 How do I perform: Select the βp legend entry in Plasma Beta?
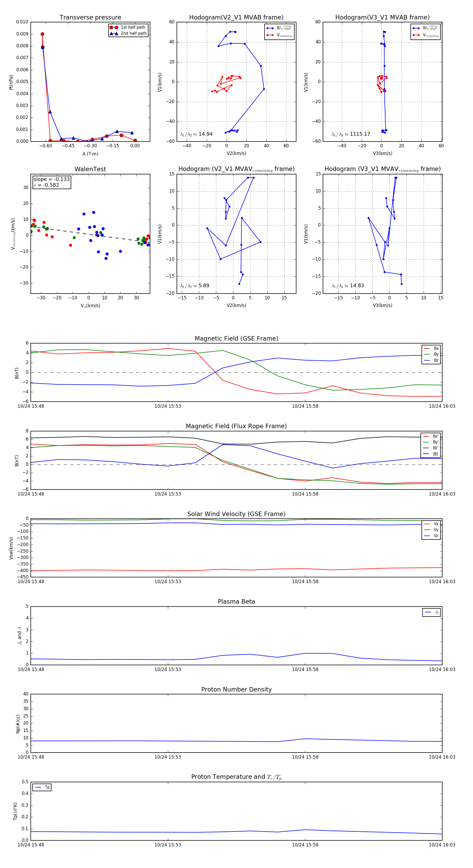tap(432, 612)
